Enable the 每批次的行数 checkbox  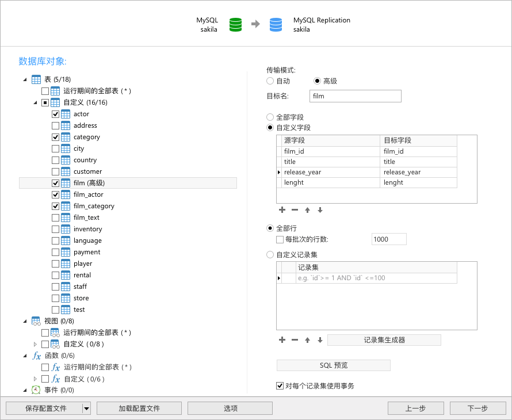[x=280, y=239]
